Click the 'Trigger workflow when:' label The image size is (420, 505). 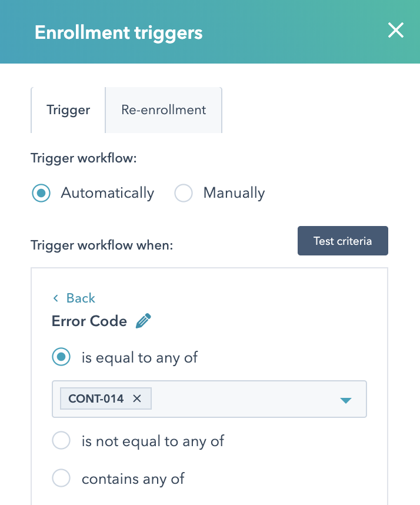(x=102, y=245)
